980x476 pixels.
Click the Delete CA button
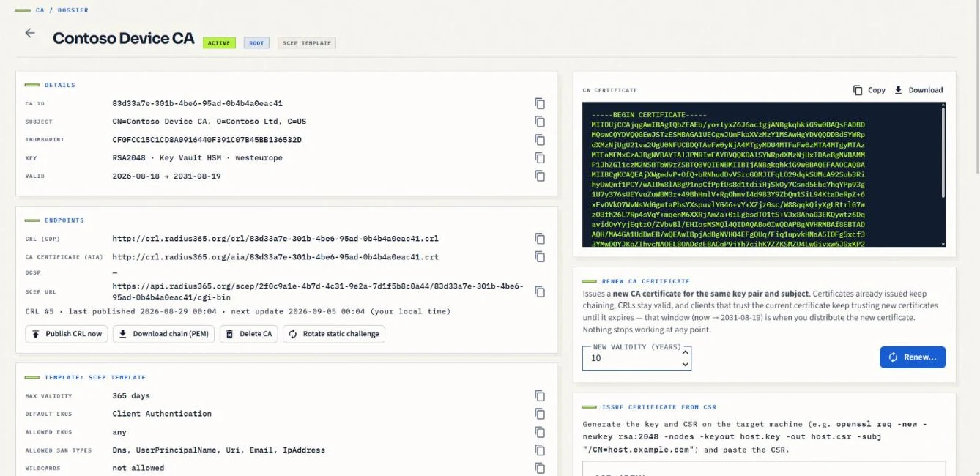(x=249, y=334)
